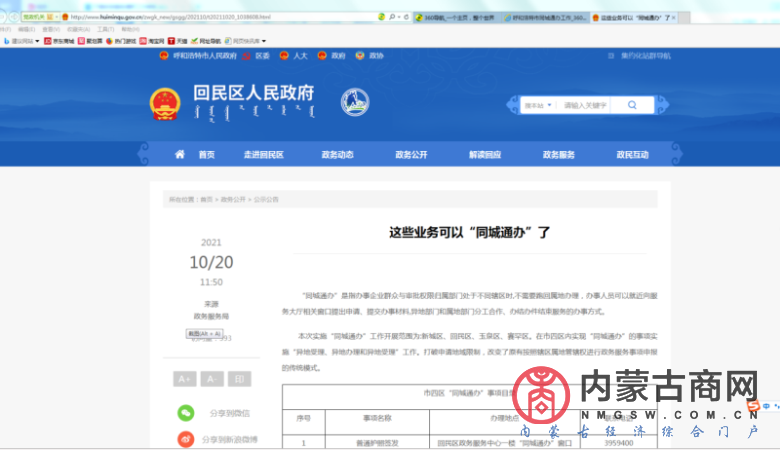This screenshot has height=450, width=780.
Task: Click the article title 这些业务可以“同城通办”了
Action: tap(470, 232)
